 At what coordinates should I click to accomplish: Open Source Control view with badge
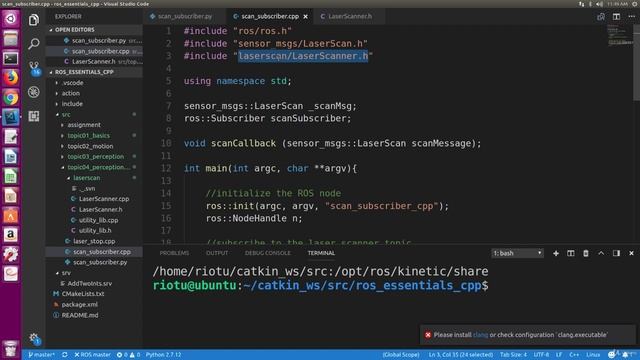34,68
